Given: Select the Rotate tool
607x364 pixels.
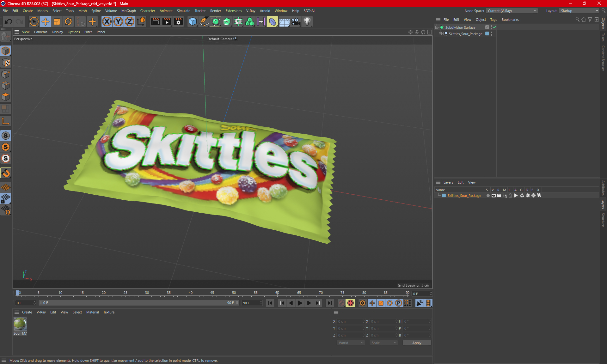Looking at the screenshot, I should pyautogui.click(x=68, y=21).
